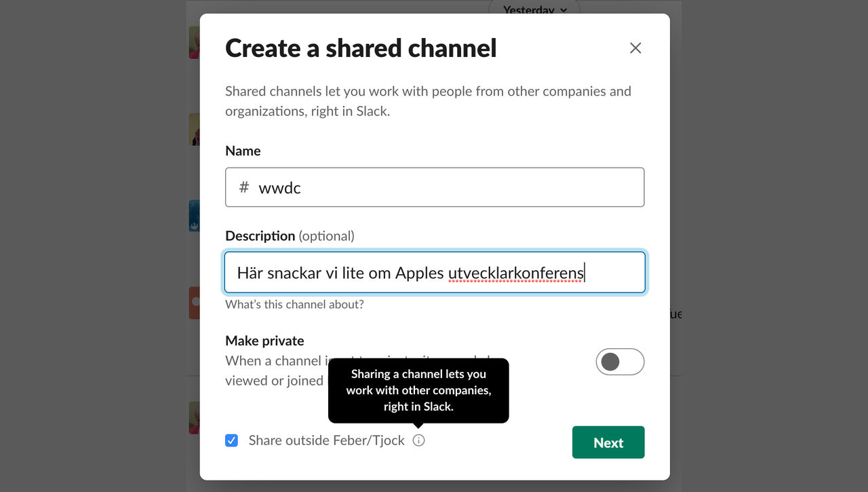
Task: Click the Description (optional) label
Action: click(290, 235)
